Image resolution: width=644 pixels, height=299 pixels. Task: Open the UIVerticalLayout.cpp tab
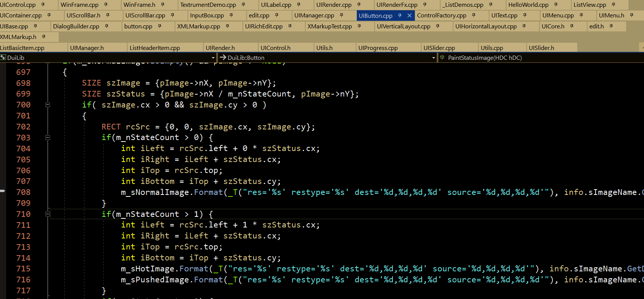(403, 26)
